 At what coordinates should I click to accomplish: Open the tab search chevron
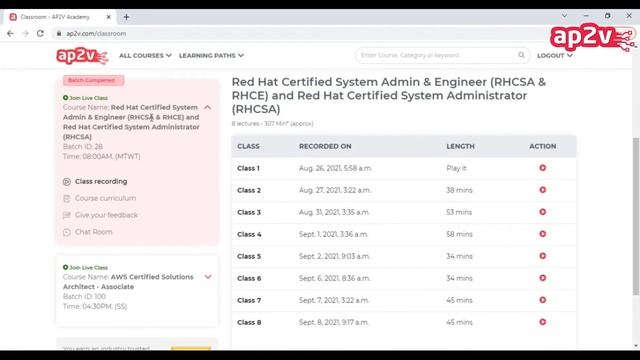(564, 16)
